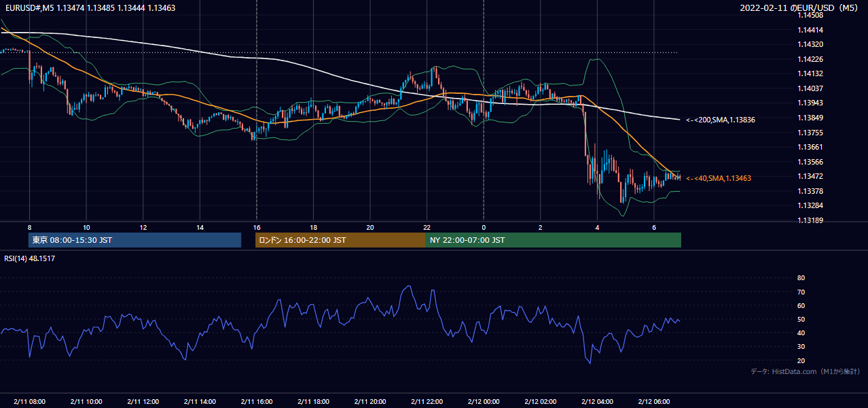Click hour tick 10 under price chart
The width and height of the screenshot is (868, 408).
(x=86, y=227)
